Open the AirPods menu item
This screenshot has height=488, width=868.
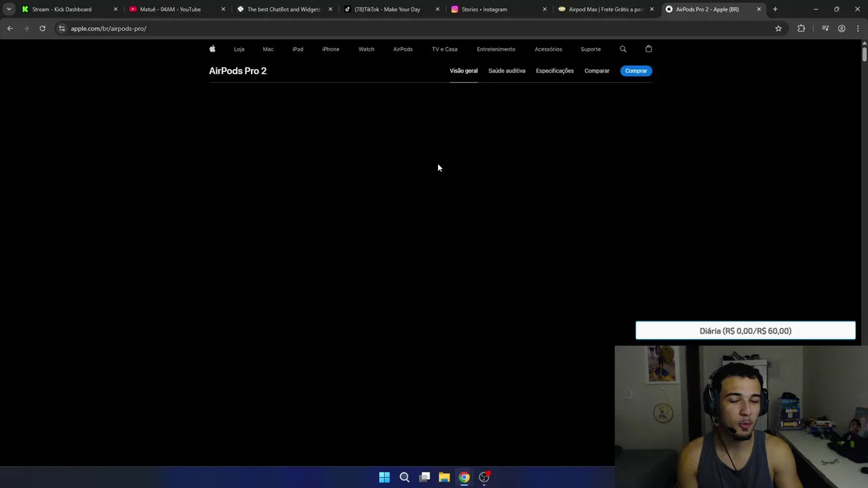[x=403, y=49]
